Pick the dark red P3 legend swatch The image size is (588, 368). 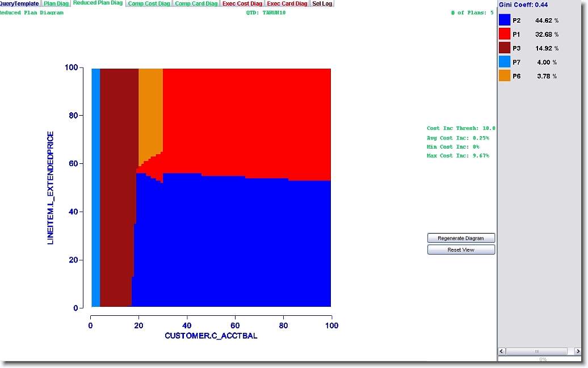[x=505, y=48]
